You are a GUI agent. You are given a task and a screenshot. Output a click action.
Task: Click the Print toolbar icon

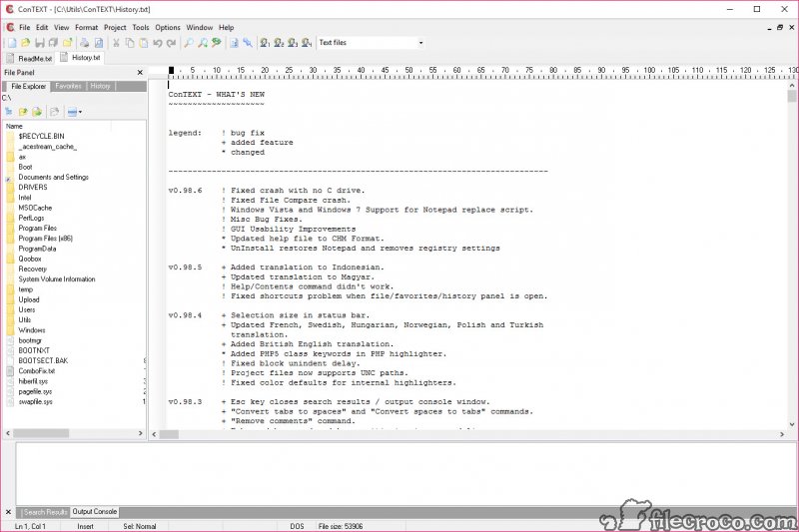(x=85, y=43)
